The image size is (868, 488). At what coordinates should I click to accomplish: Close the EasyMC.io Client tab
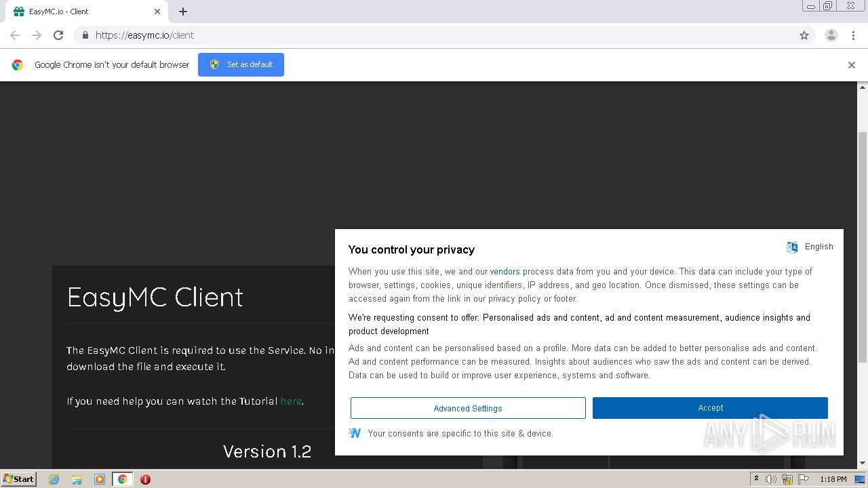[x=157, y=12]
